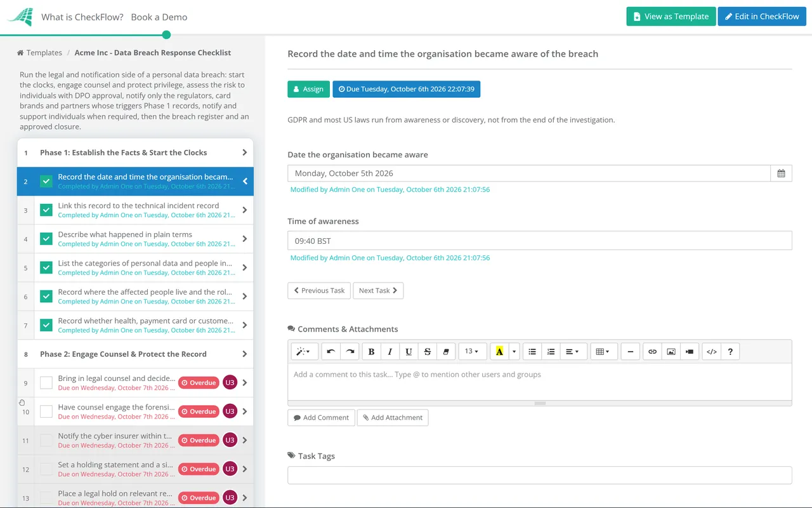Open the paragraph alignment dropdown
The width and height of the screenshot is (812, 508).
coord(572,352)
